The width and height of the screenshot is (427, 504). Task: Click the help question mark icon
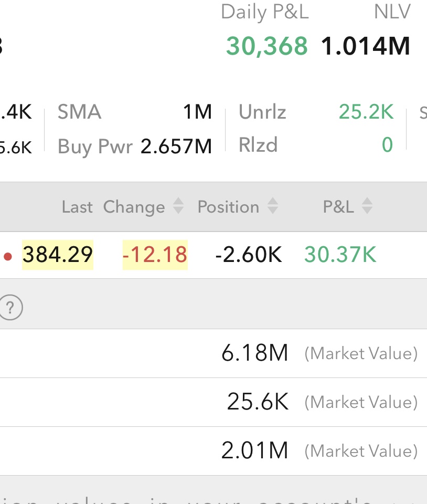10,307
